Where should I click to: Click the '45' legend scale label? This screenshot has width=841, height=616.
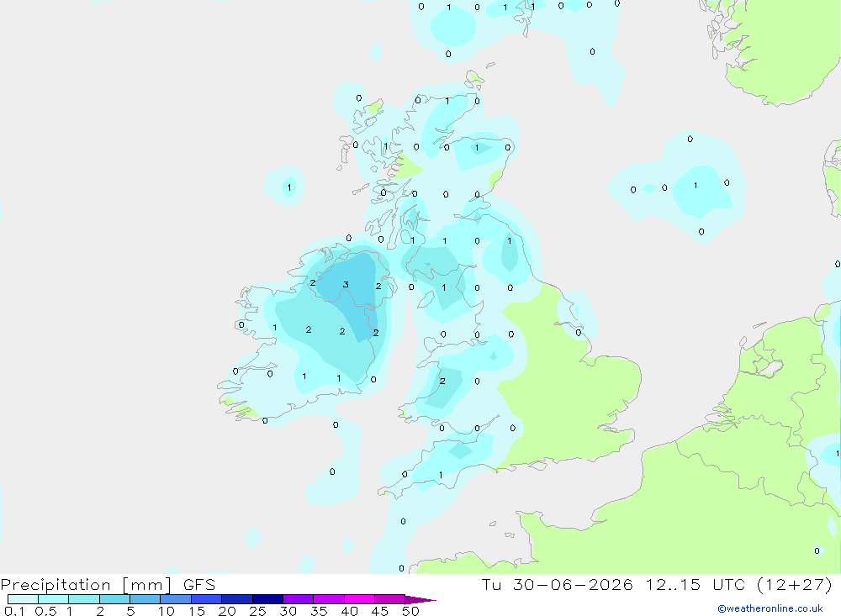click(380, 611)
